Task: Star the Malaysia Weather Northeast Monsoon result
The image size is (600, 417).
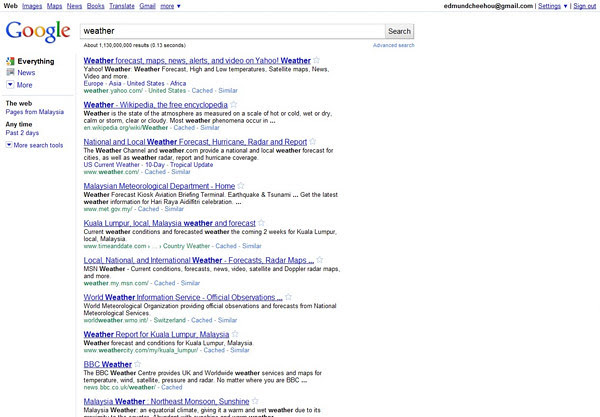Action: click(255, 401)
